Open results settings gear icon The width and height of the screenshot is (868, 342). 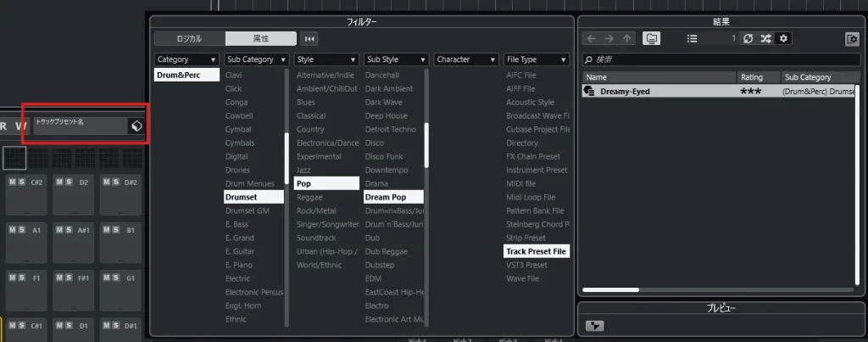pos(783,38)
